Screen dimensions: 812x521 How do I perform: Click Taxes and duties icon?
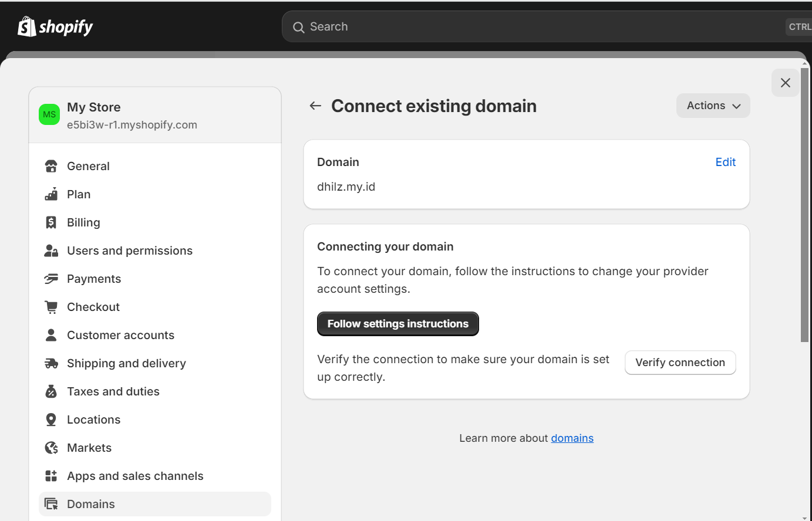coord(51,391)
